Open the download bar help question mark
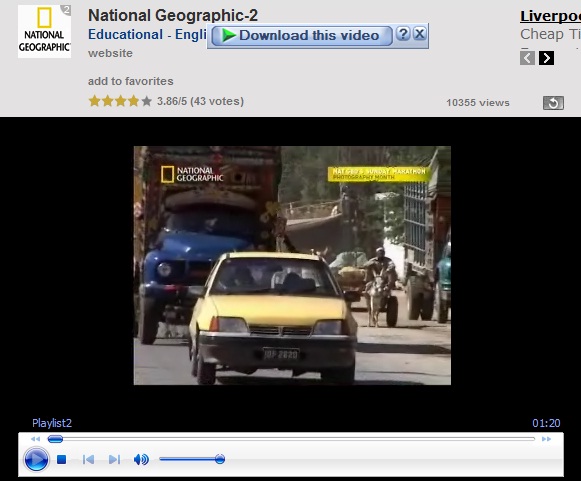Screen dimensions: 581x481 pyautogui.click(x=403, y=34)
